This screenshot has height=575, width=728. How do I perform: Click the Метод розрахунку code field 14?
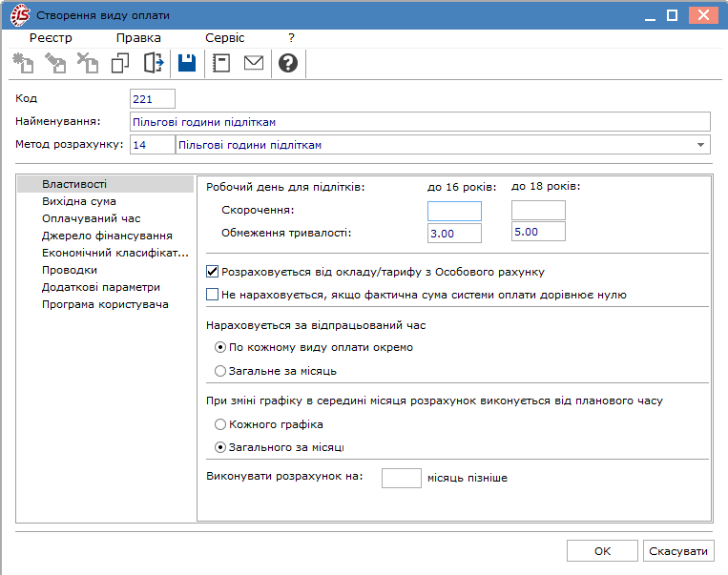153,145
